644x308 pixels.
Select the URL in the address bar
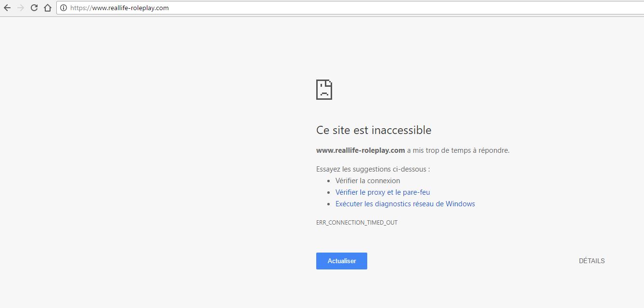119,8
